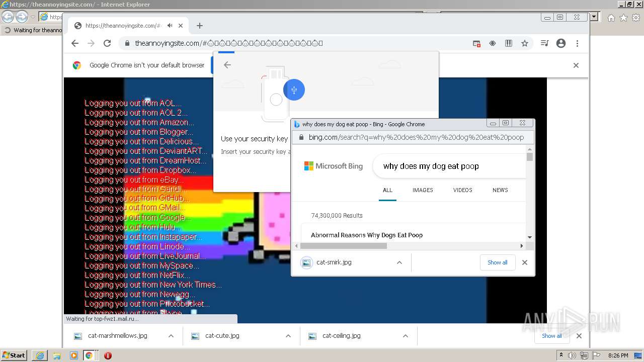The image size is (644, 362).
Task: Click Bing popup vertical scrollbar thumb
Action: click(530, 157)
